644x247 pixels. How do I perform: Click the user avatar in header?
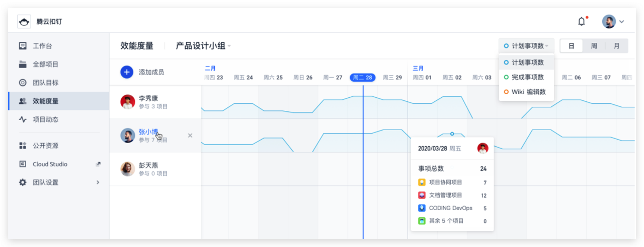(x=609, y=22)
